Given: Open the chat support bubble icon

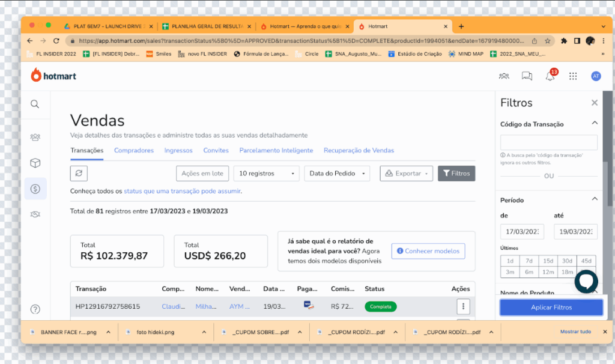Looking at the screenshot, I should [586, 282].
